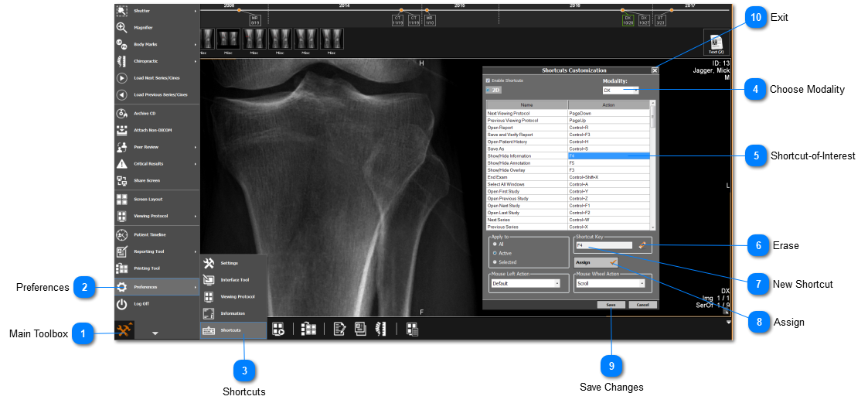Select the Chiropractic tool icon

tap(122, 61)
